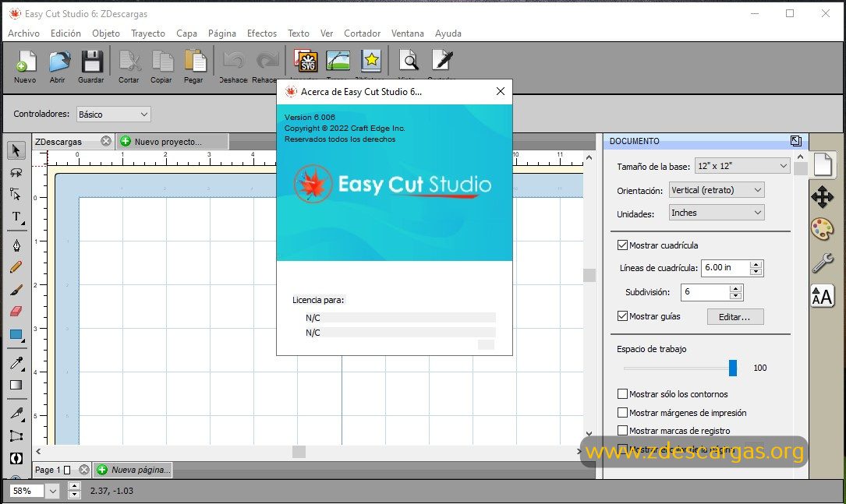The height and width of the screenshot is (504, 846).
Task: Click the Subdivisión value field
Action: coord(705,292)
